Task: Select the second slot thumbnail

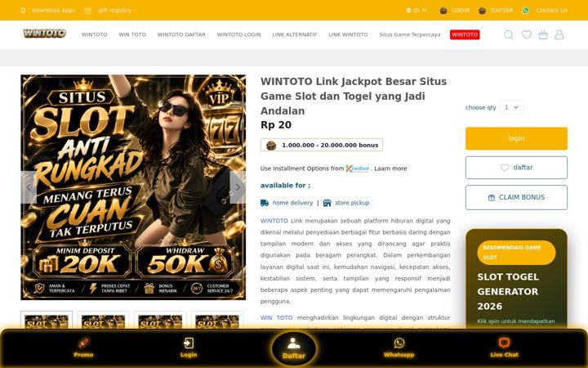Action: click(103, 321)
